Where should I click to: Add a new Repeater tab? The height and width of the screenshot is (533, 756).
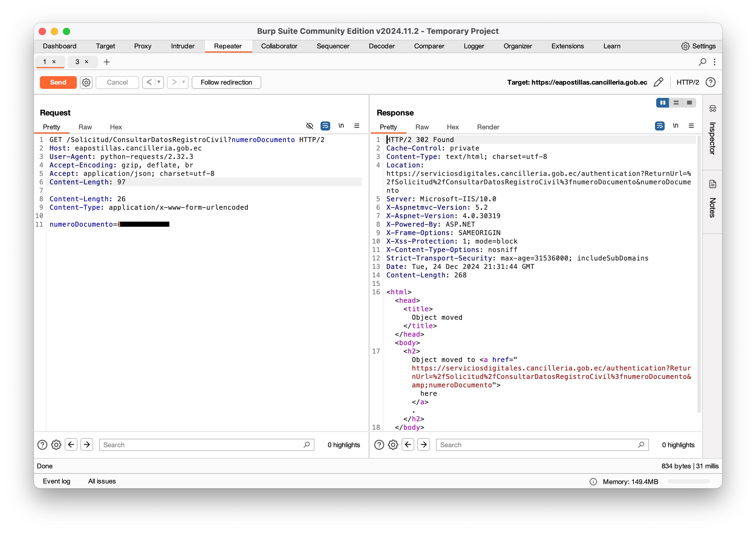tap(107, 62)
